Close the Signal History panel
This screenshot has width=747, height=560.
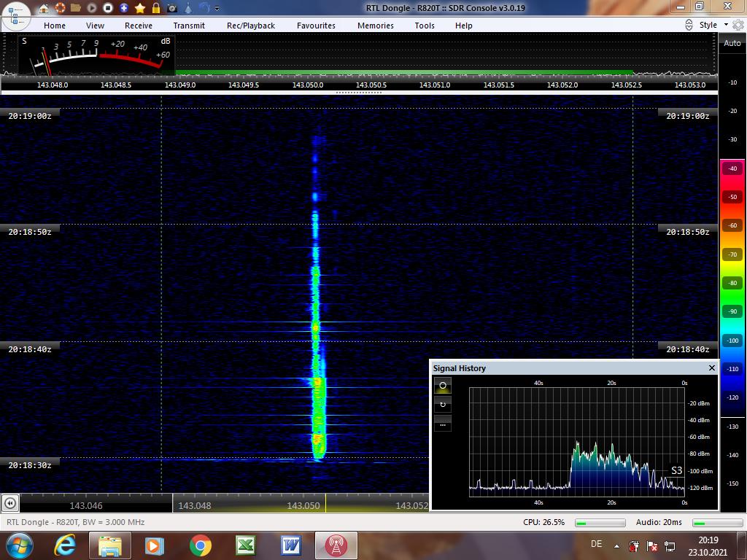[712, 367]
